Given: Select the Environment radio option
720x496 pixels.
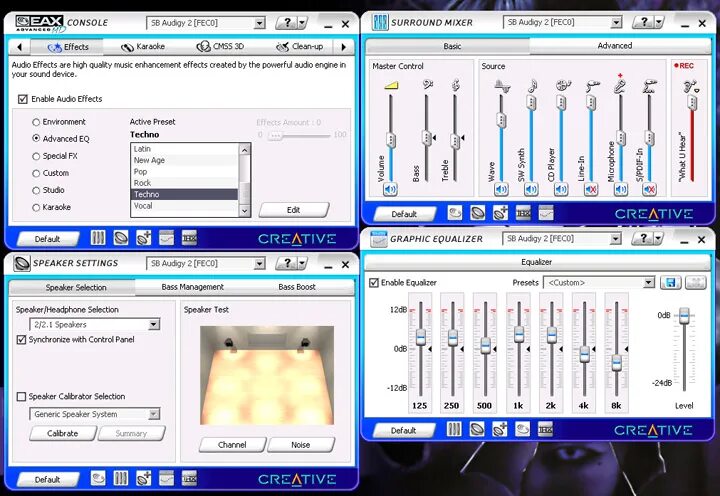Looking at the screenshot, I should [x=36, y=122].
